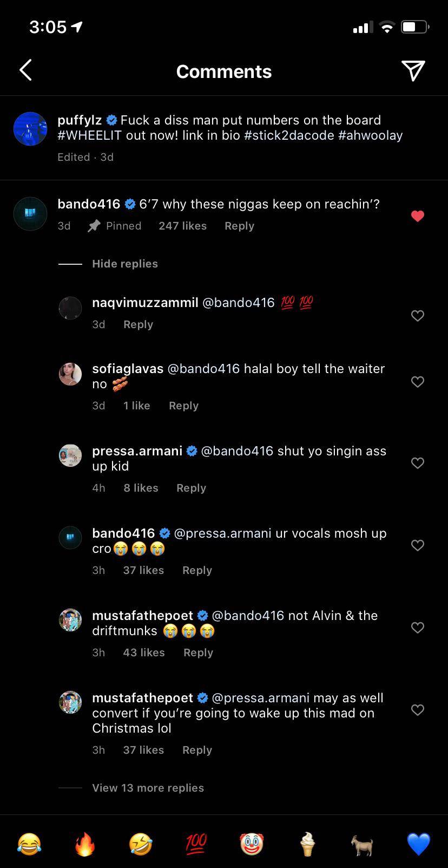The width and height of the screenshot is (448, 868).
Task: Reply to bando416's pinned comment
Action: click(239, 226)
